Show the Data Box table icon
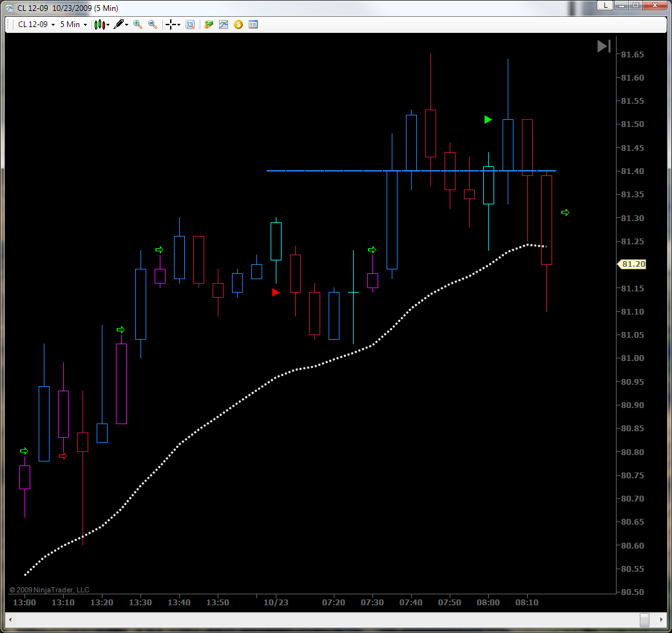672x633 pixels. (x=253, y=24)
